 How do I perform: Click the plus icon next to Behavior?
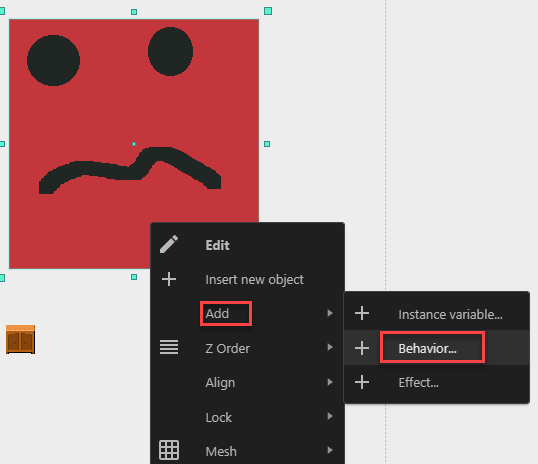pyautogui.click(x=362, y=348)
